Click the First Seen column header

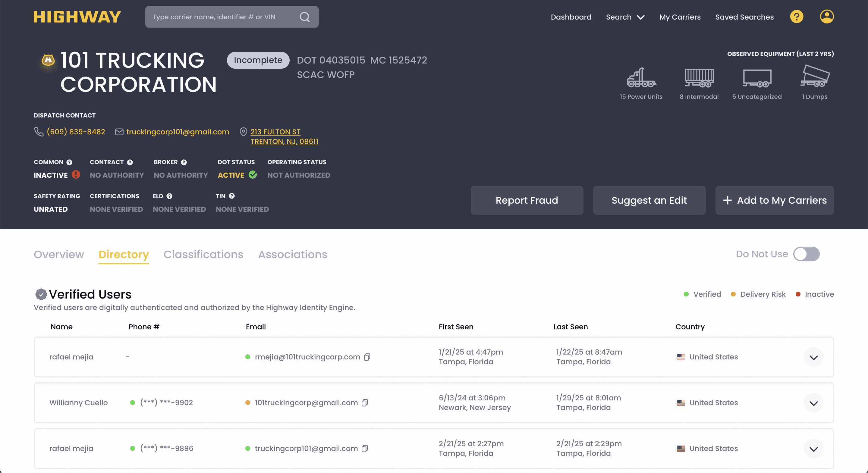coord(456,327)
